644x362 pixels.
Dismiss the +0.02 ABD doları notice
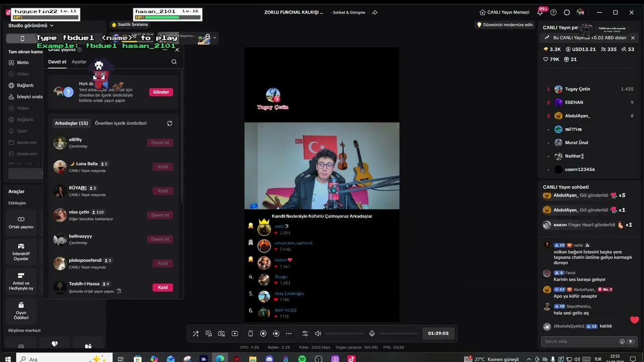[x=633, y=38]
